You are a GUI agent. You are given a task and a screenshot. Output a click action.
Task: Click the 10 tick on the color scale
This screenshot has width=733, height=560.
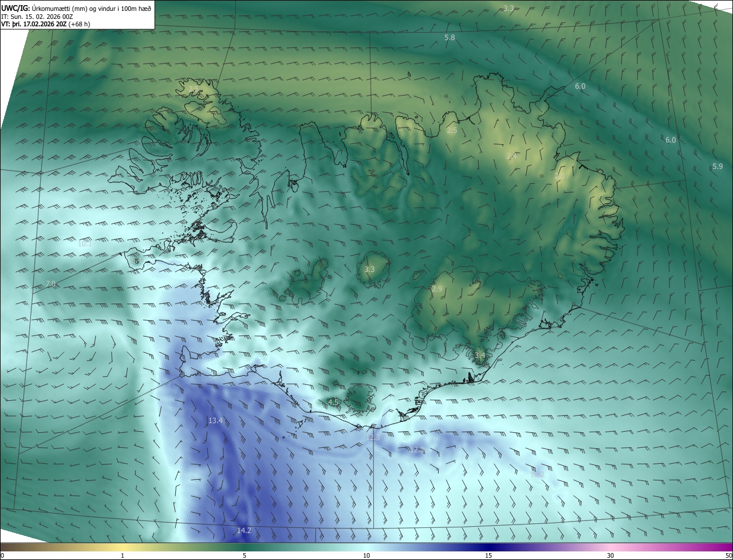366,555
